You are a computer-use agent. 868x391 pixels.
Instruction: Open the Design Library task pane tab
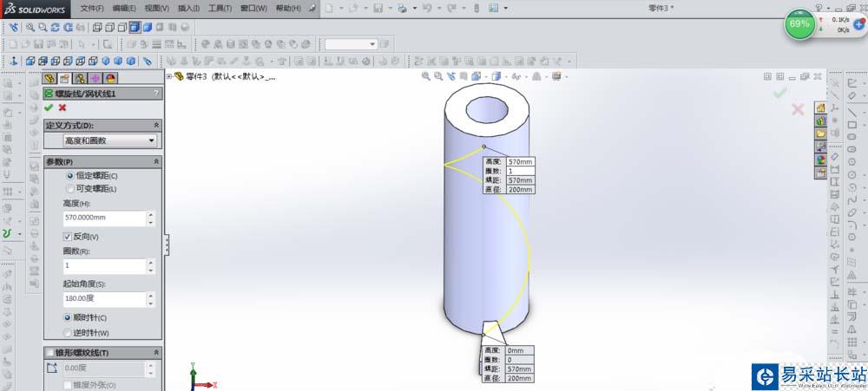[x=821, y=121]
